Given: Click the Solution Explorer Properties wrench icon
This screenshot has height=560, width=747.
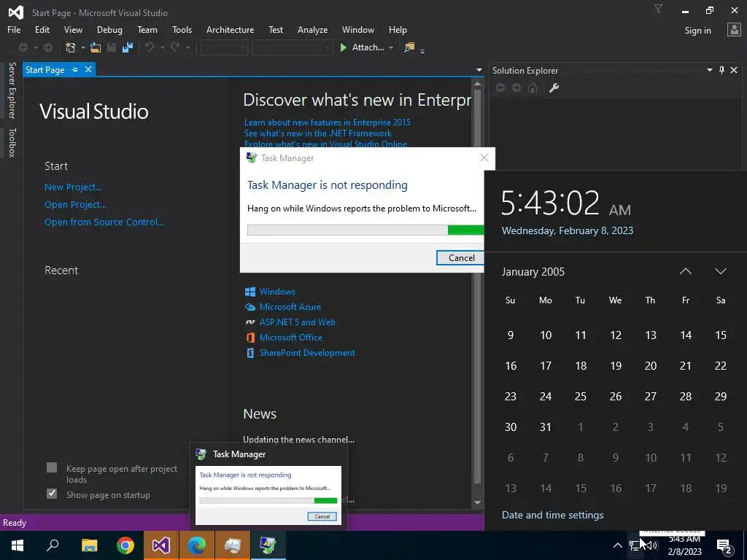Looking at the screenshot, I should click(x=554, y=87).
